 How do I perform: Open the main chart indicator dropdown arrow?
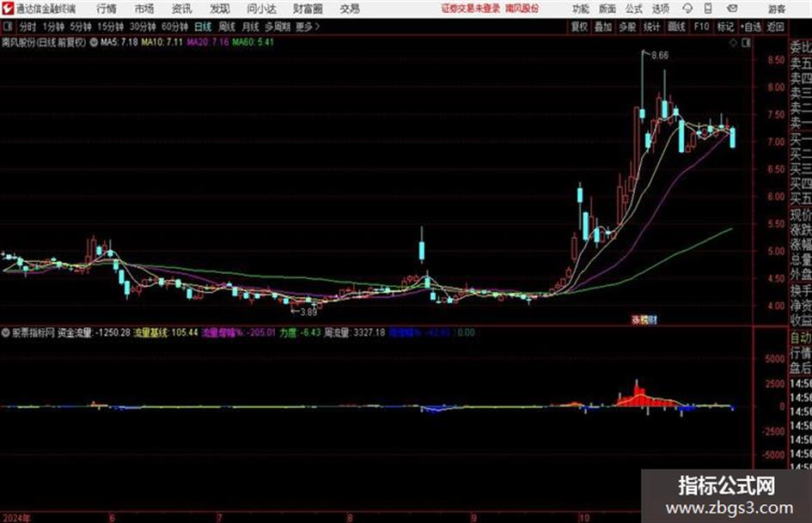point(94,42)
